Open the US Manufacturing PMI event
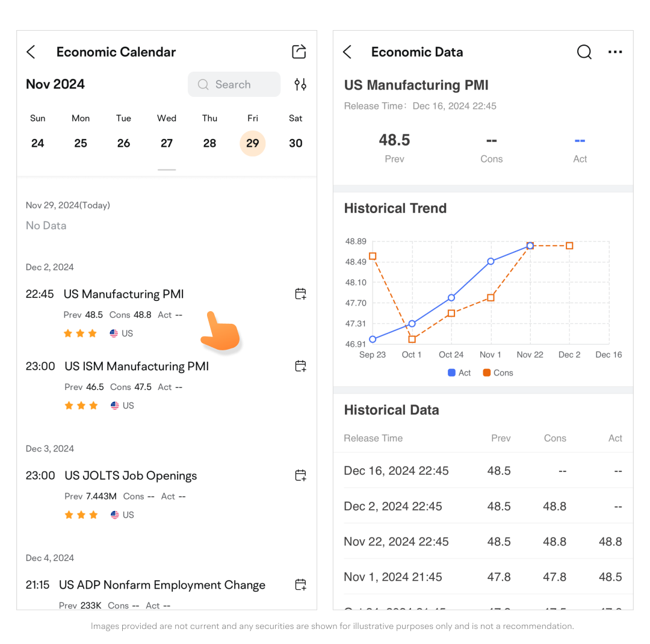This screenshot has width=650, height=644. [124, 294]
